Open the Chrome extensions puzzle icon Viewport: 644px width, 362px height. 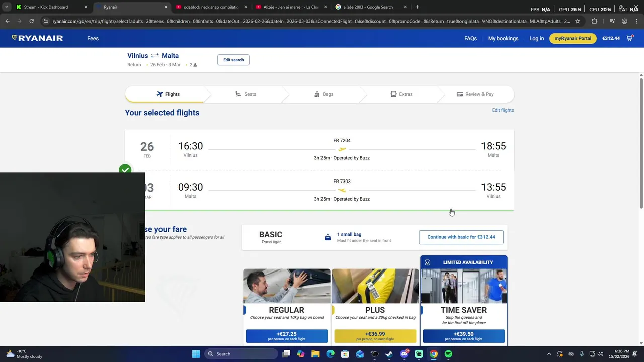coord(595,21)
